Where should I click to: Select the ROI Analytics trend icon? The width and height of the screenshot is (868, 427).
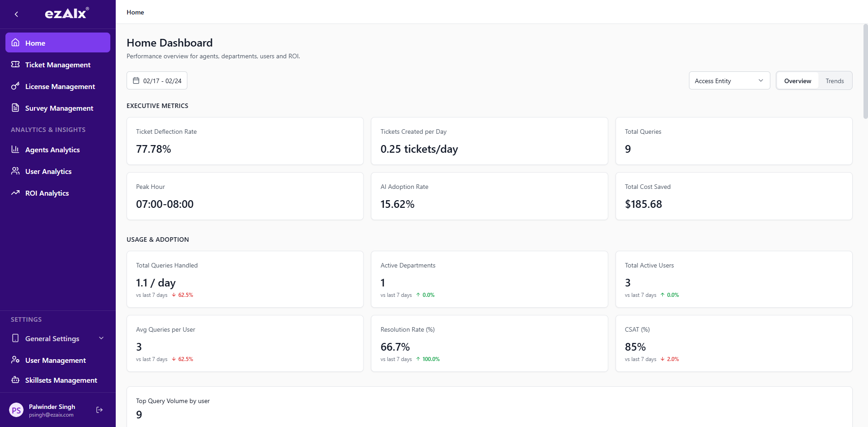pyautogui.click(x=16, y=193)
